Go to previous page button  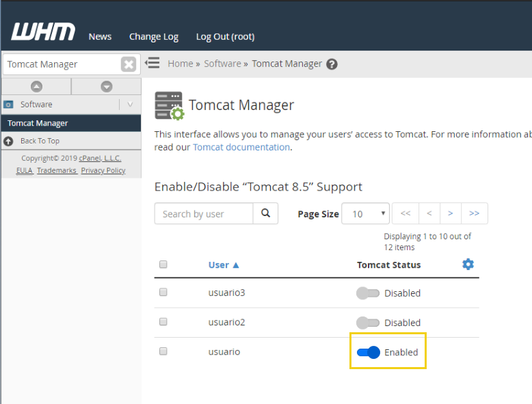click(x=429, y=213)
